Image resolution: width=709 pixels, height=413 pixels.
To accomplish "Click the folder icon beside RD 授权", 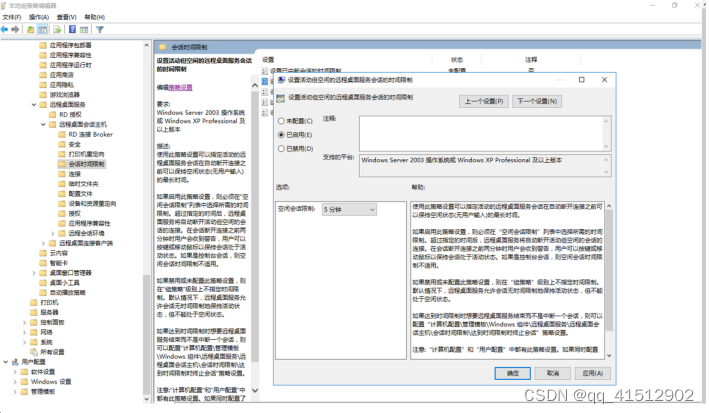I will point(52,114).
